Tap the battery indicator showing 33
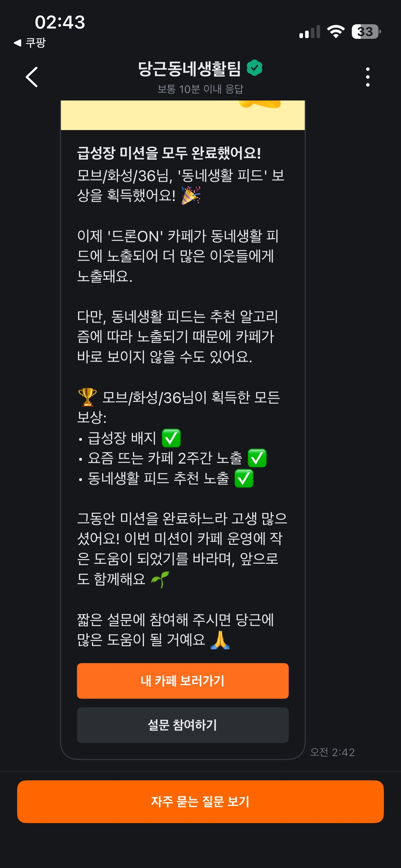This screenshot has height=868, width=401. click(x=366, y=32)
